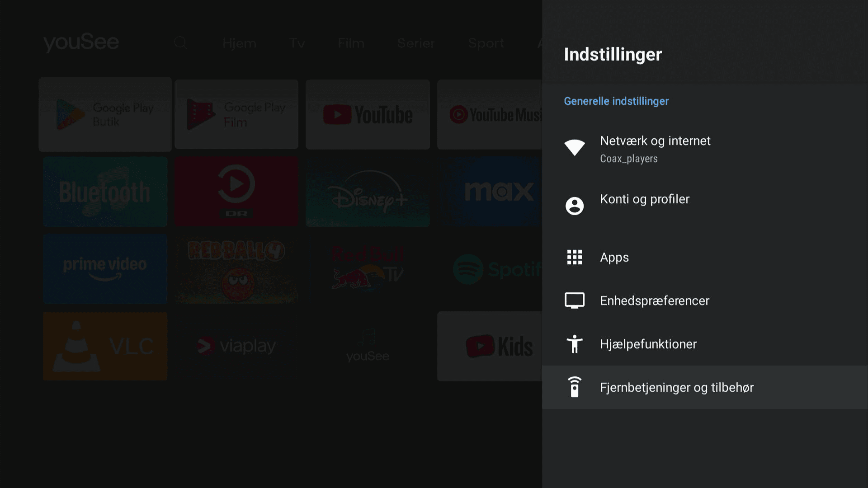Expand Apps settings section

point(615,258)
